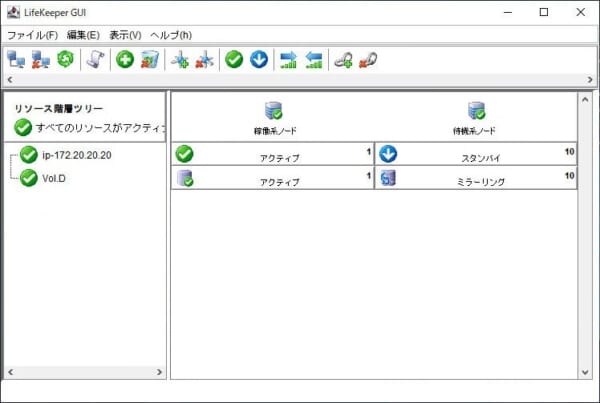600x403 pixels.
Task: Click toolbar scroll left arrow
Action: coord(10,80)
